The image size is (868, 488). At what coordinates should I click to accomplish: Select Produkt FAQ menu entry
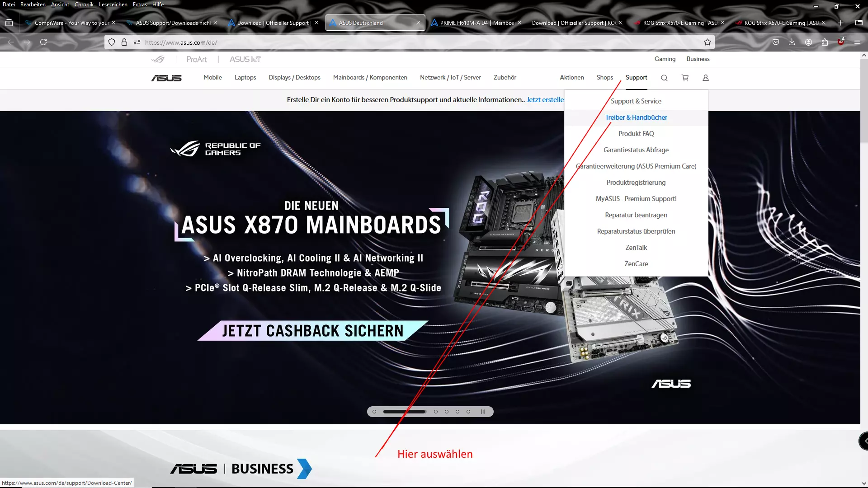pyautogui.click(x=636, y=134)
